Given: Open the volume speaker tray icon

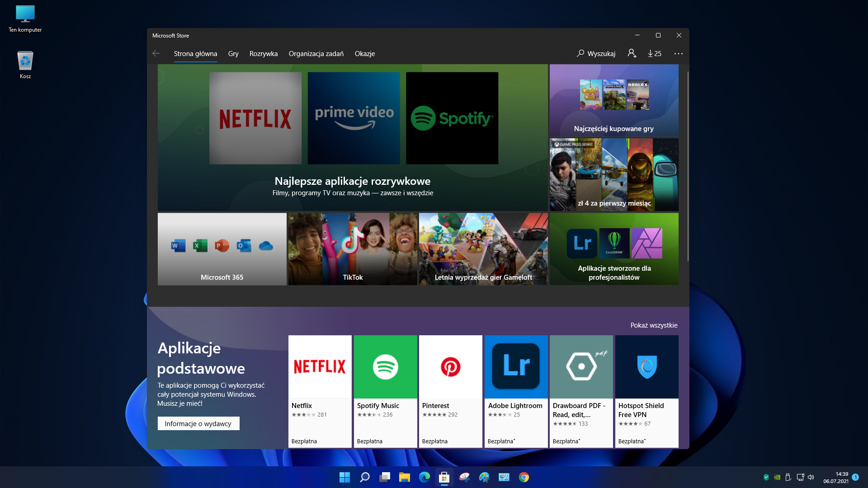Looking at the screenshot, I should (811, 477).
